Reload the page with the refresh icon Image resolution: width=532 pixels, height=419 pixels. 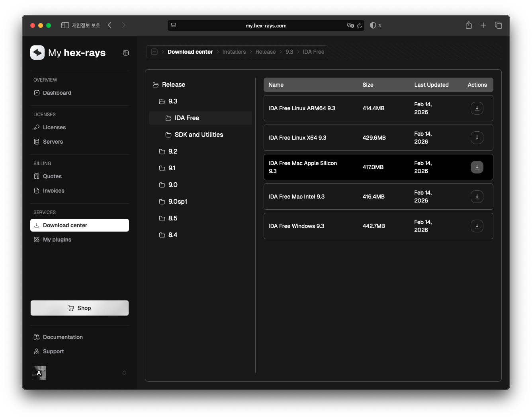[359, 25]
